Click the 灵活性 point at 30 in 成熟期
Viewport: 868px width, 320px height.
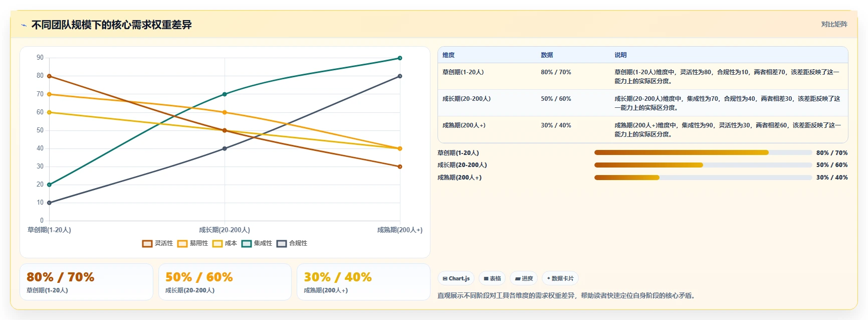(400, 167)
